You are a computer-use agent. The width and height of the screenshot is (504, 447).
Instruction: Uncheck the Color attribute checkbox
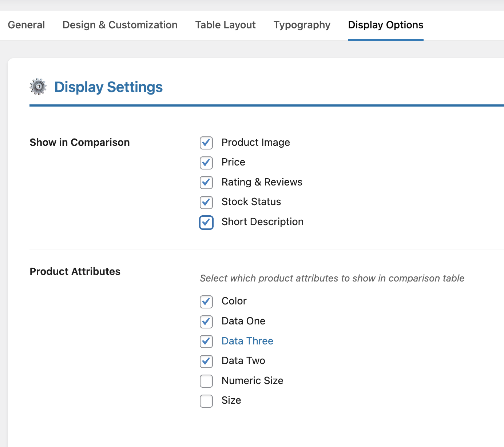(x=206, y=302)
